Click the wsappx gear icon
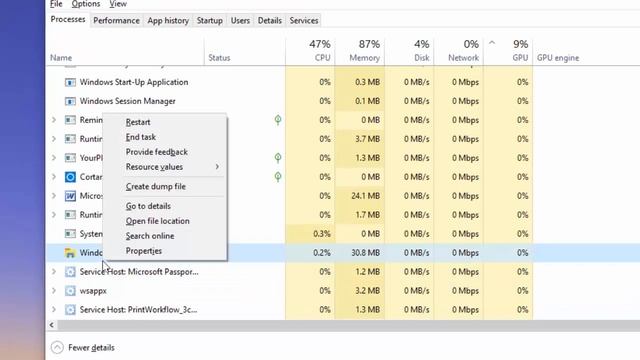Image resolution: width=640 pixels, height=360 pixels. (x=70, y=291)
